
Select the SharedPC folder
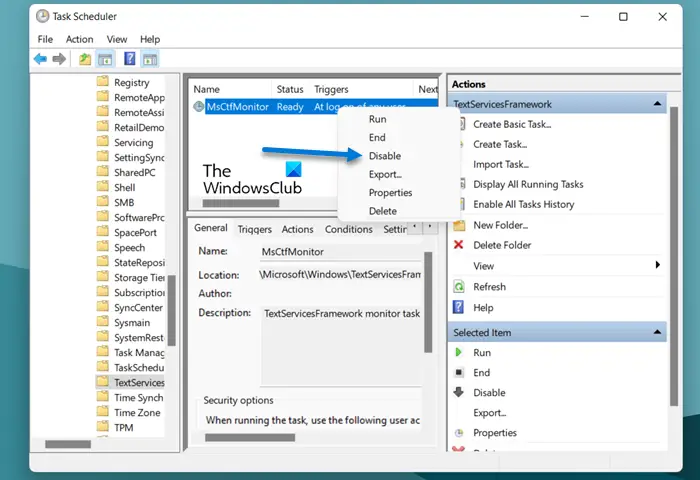click(x=135, y=172)
